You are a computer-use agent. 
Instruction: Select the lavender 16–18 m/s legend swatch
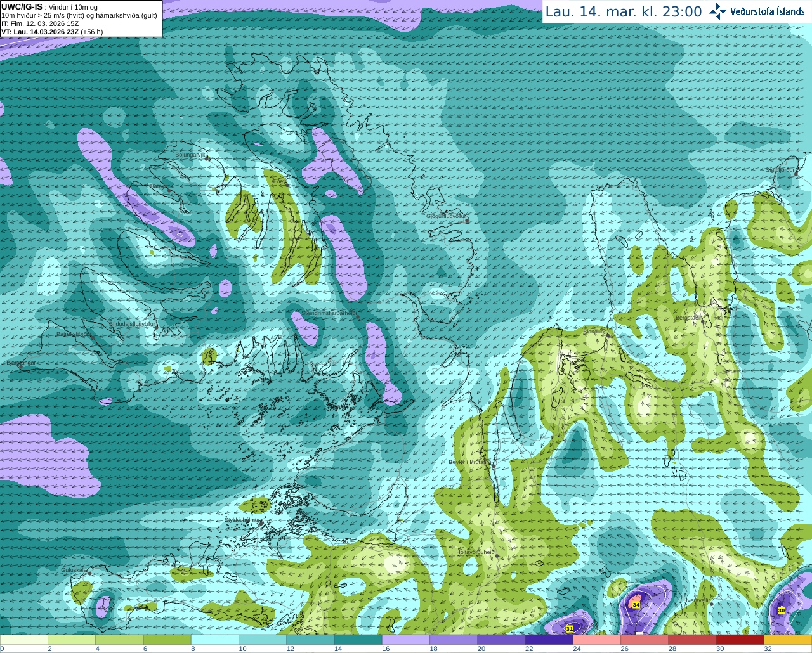(x=406, y=640)
